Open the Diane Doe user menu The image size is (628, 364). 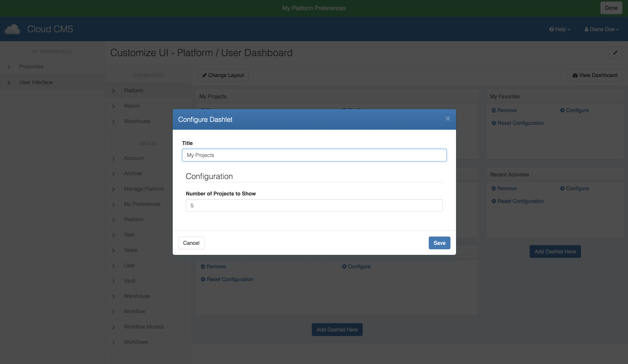point(601,29)
